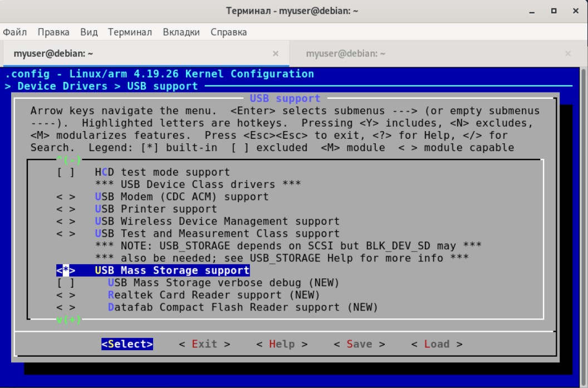
Task: Load a kernel configuration
Action: pyautogui.click(x=437, y=344)
